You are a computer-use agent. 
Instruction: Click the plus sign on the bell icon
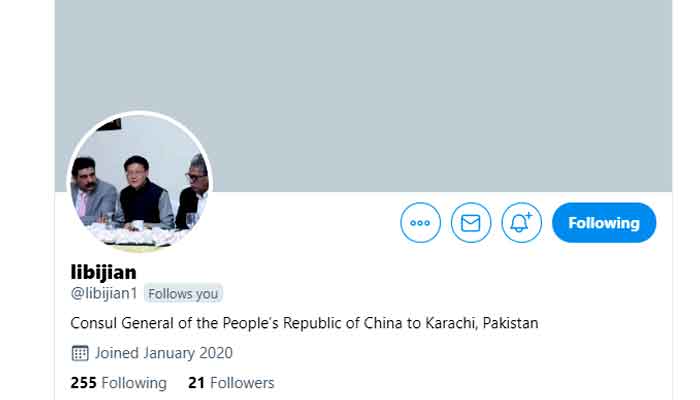(x=529, y=216)
